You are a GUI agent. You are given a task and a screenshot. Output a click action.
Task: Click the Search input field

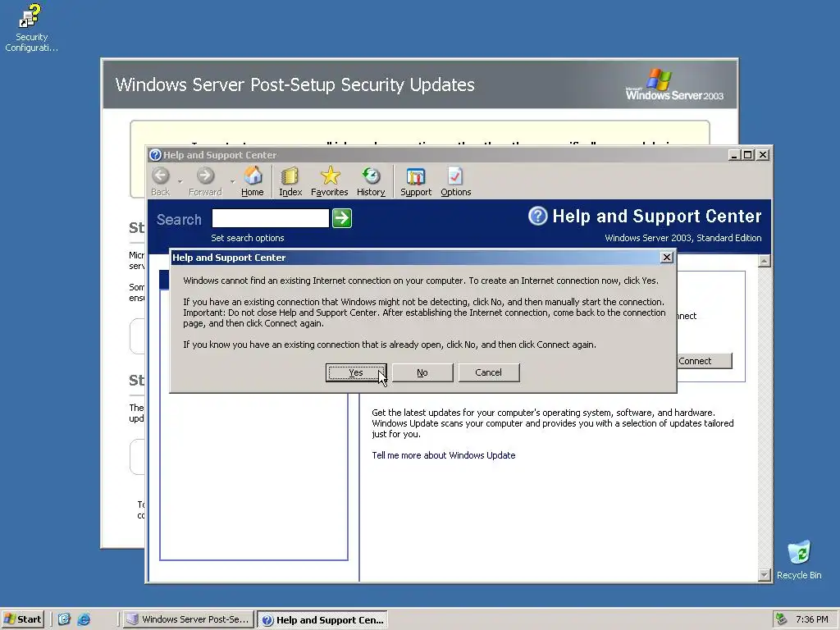pos(271,218)
